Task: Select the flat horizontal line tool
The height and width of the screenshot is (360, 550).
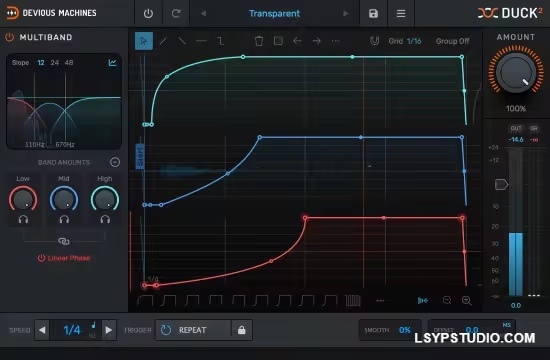Action: click(201, 41)
